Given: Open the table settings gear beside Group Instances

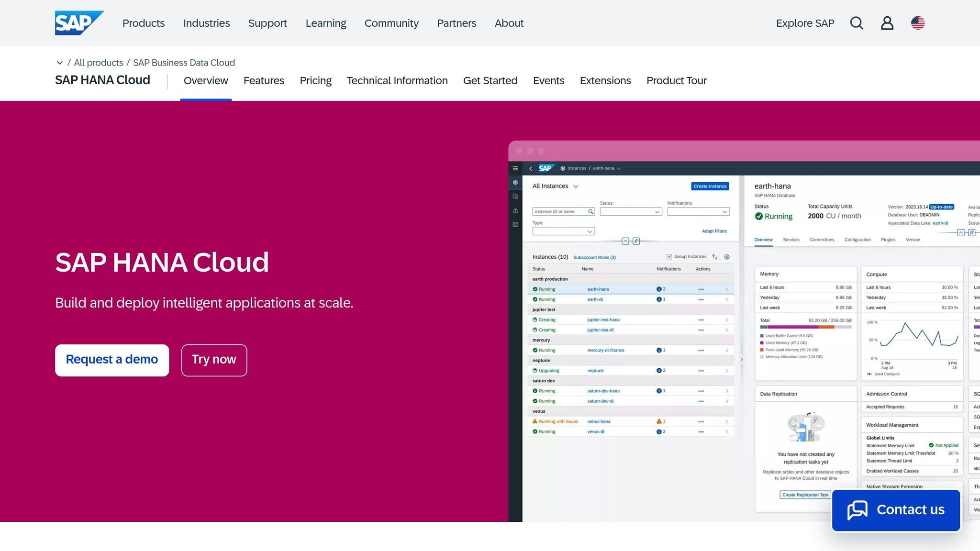Looking at the screenshot, I should pyautogui.click(x=727, y=257).
